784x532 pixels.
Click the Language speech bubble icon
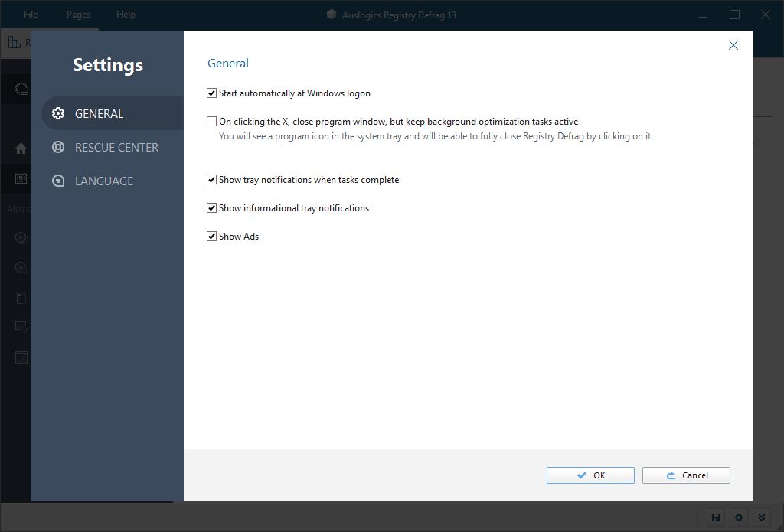[x=58, y=181]
